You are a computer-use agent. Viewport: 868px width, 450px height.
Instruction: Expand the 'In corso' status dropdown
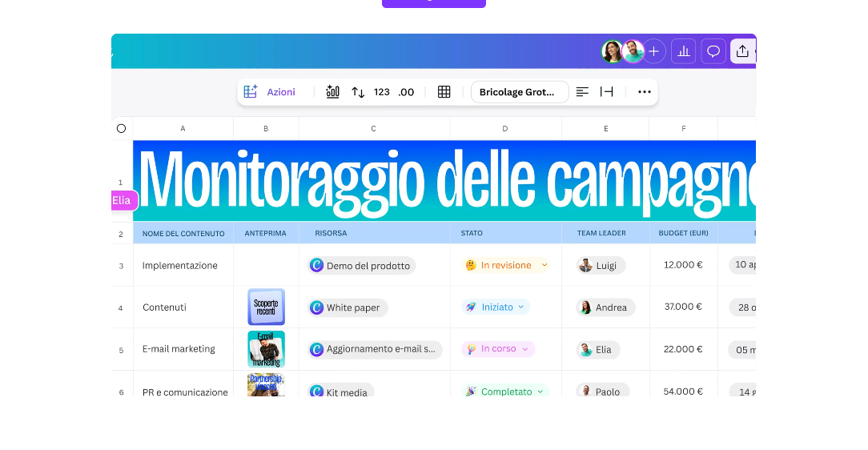[525, 349]
